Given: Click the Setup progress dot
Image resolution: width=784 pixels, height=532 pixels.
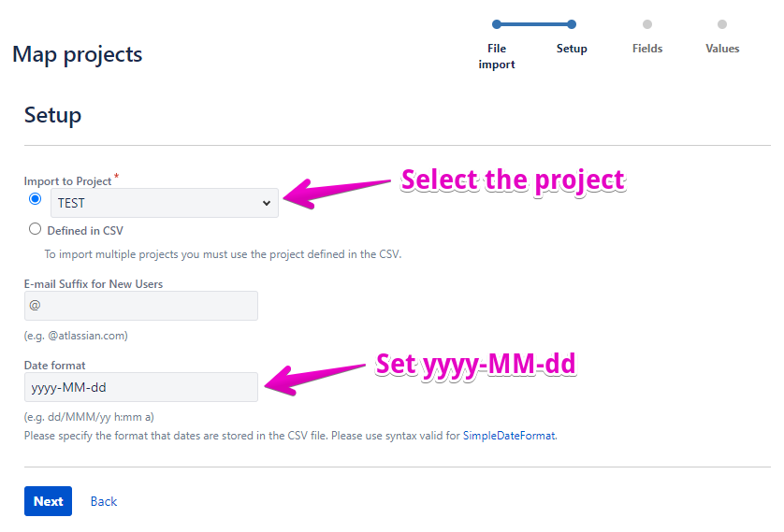Looking at the screenshot, I should [x=572, y=24].
